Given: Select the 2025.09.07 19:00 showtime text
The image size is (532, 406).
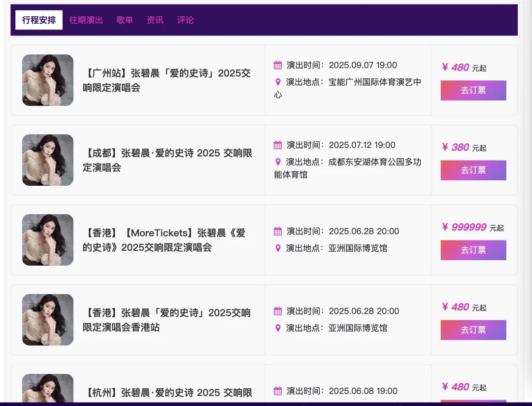Looking at the screenshot, I should coord(363,65).
